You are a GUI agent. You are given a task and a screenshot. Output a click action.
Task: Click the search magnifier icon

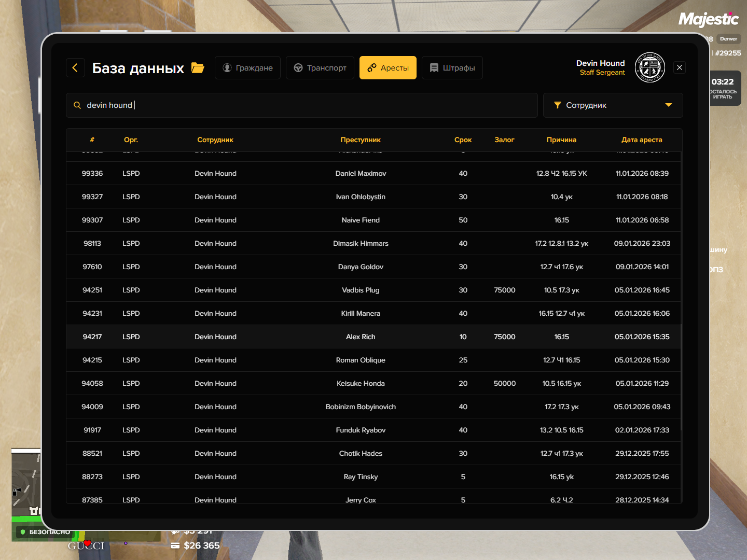(77, 105)
